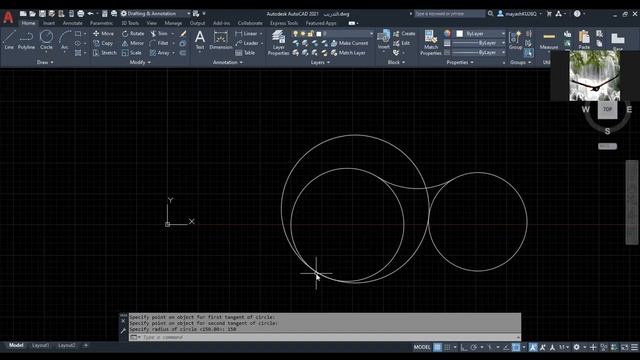Screen dimensions: 640x360
Task: Select the Dimension tool
Action: pos(220,40)
